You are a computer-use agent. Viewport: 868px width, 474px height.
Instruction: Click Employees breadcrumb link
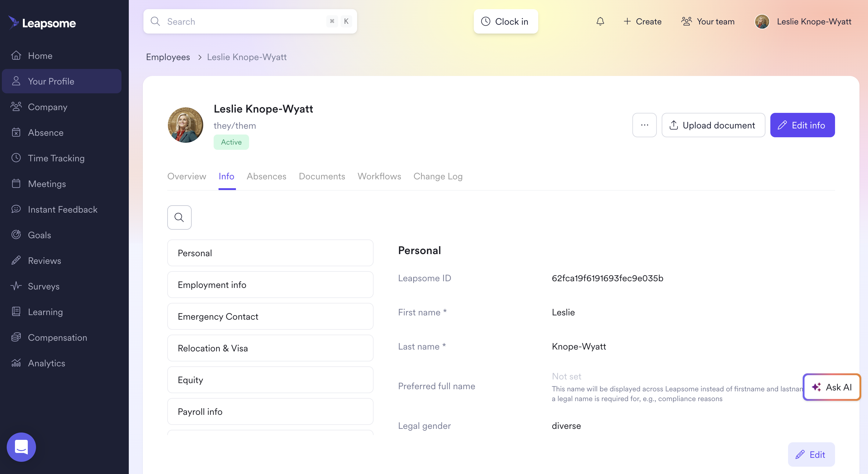pyautogui.click(x=168, y=57)
